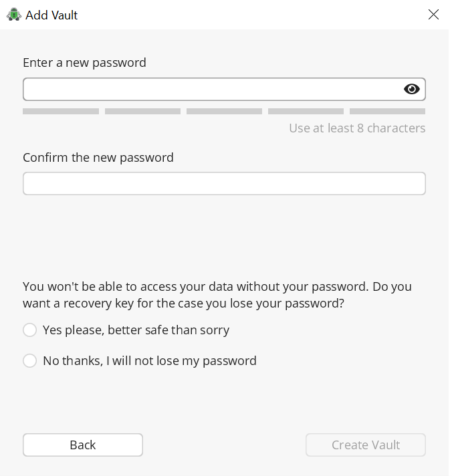Screen dimensions: 452x476
Task: Select 'Yes please, better safe than sorry'
Action: (x=29, y=330)
